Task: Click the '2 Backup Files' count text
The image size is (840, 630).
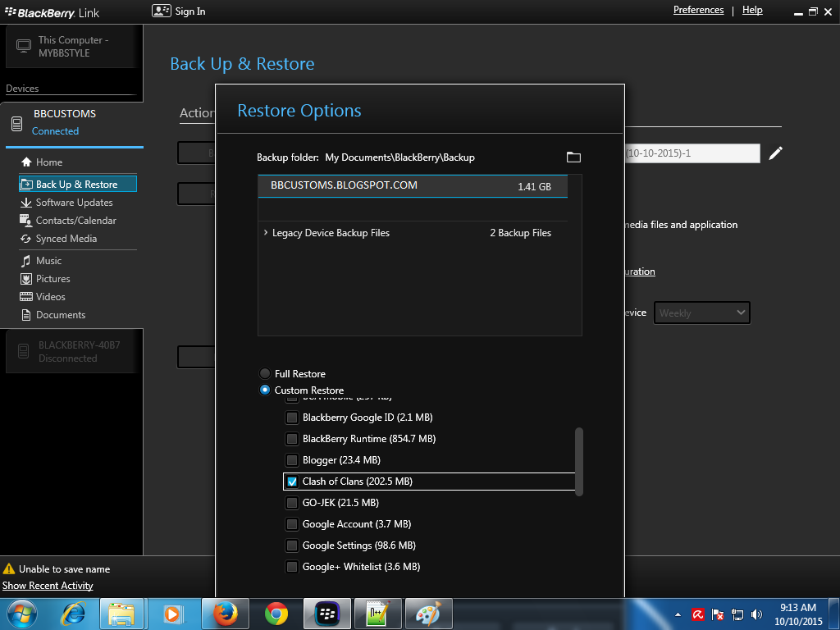Action: pyautogui.click(x=520, y=233)
